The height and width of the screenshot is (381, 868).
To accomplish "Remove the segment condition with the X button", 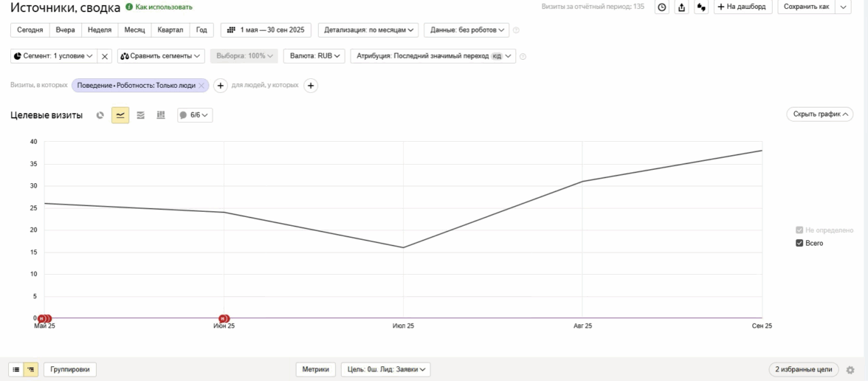I will [105, 56].
